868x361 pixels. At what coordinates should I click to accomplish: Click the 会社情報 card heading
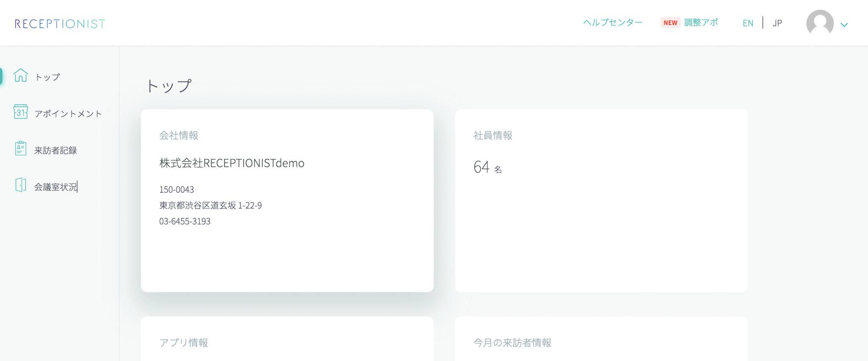(179, 136)
